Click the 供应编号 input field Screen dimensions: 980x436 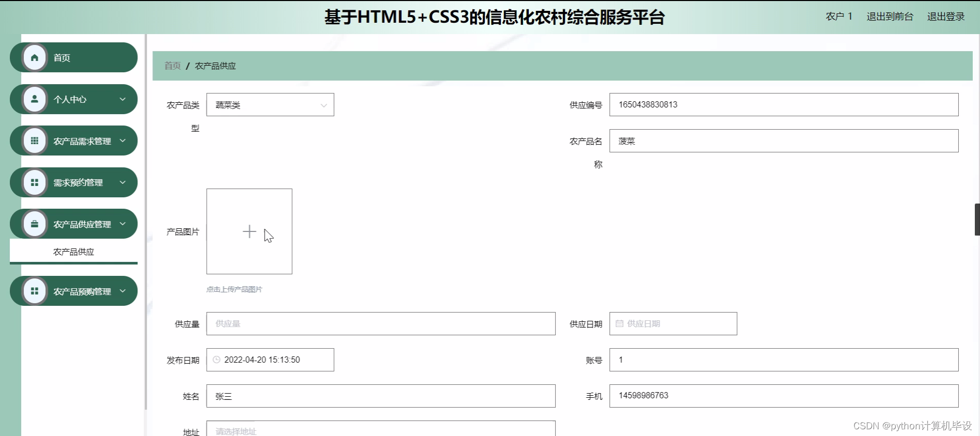pos(784,105)
